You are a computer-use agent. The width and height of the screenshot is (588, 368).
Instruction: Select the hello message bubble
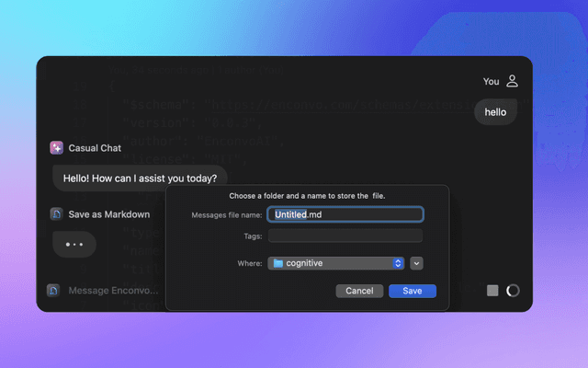[x=495, y=112]
